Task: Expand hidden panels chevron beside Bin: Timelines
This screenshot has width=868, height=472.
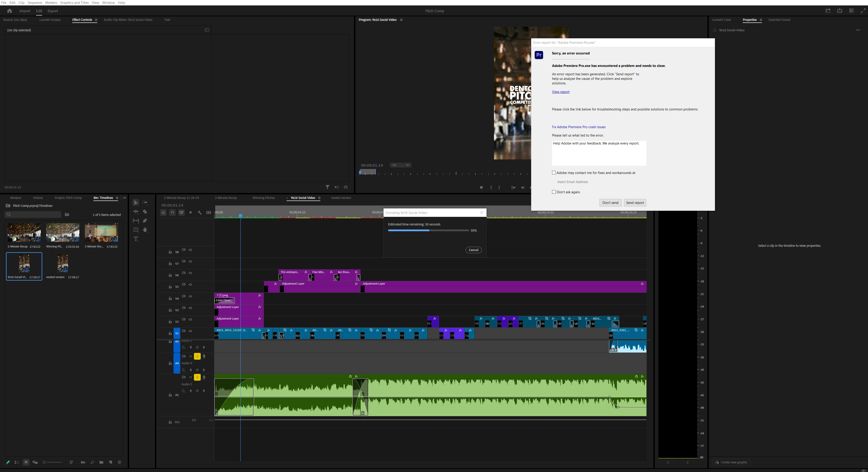Action: pos(124,198)
